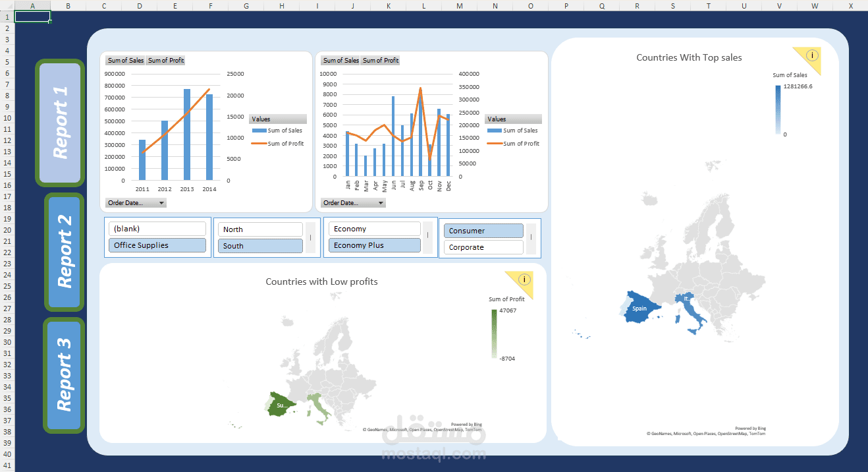Click the select-all corner of the sheet
The height and width of the screenshot is (472, 868).
click(7, 5)
